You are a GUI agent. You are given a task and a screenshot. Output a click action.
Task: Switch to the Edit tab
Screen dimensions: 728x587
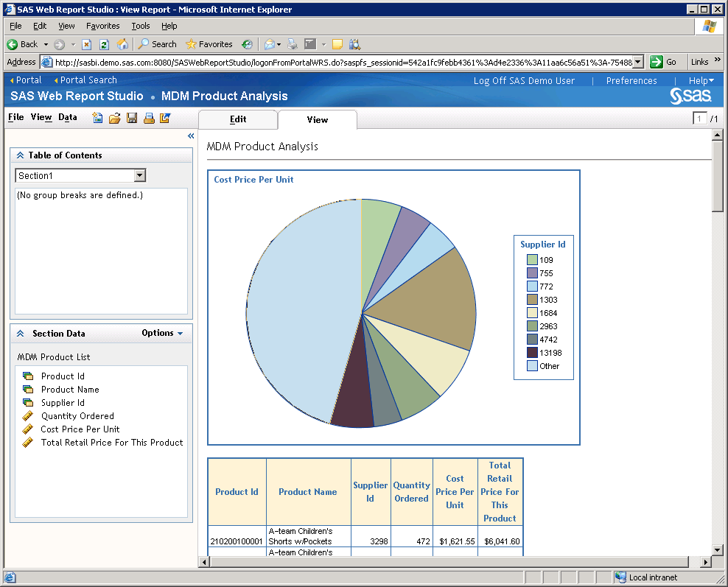pyautogui.click(x=238, y=119)
